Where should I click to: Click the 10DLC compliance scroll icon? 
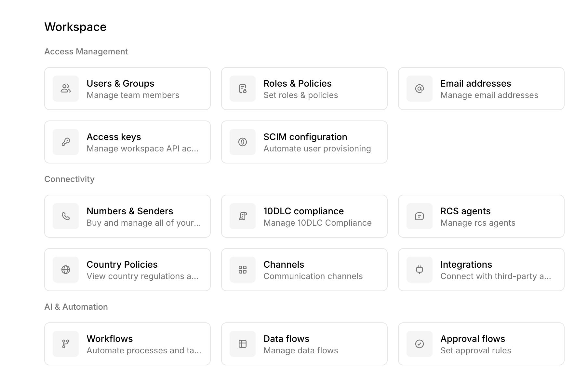tap(243, 216)
